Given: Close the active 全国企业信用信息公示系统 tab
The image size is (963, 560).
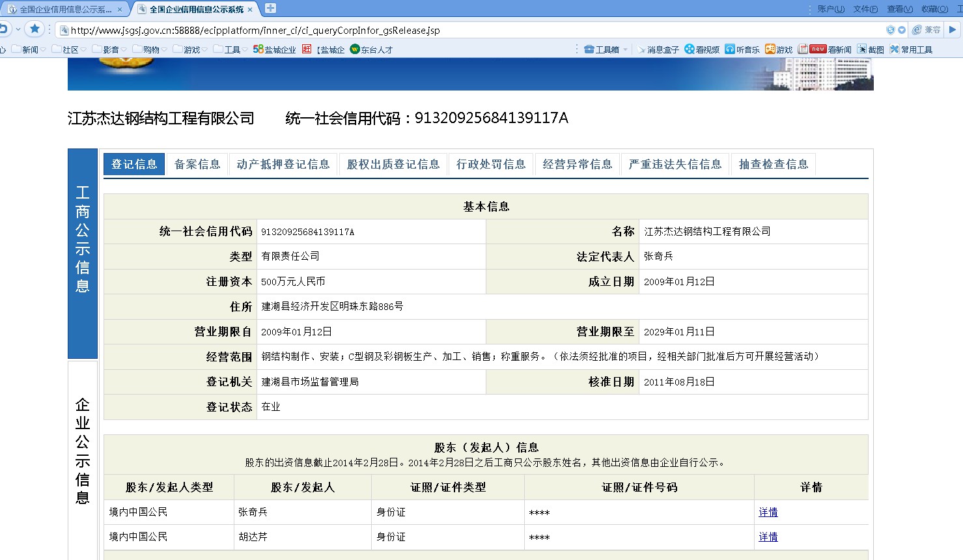Looking at the screenshot, I should pyautogui.click(x=250, y=9).
